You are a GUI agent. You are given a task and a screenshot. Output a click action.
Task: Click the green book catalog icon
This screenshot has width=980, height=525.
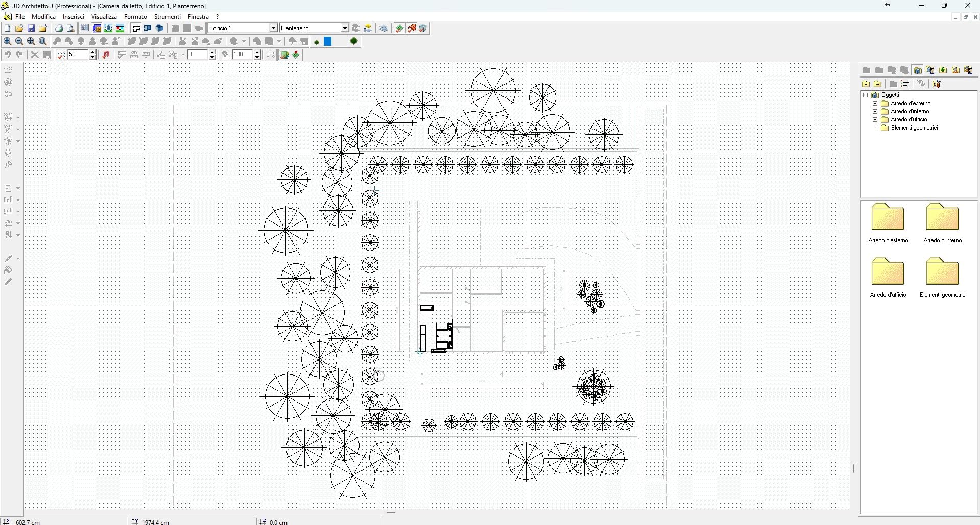point(284,55)
